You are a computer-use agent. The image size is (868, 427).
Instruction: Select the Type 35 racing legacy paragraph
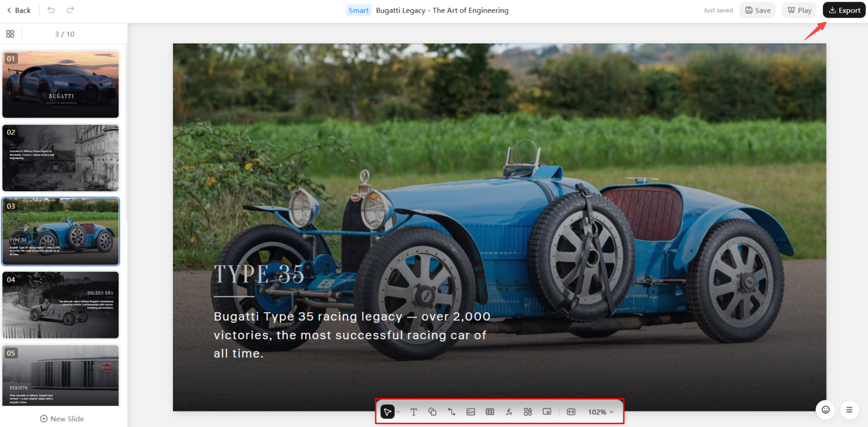[352, 335]
